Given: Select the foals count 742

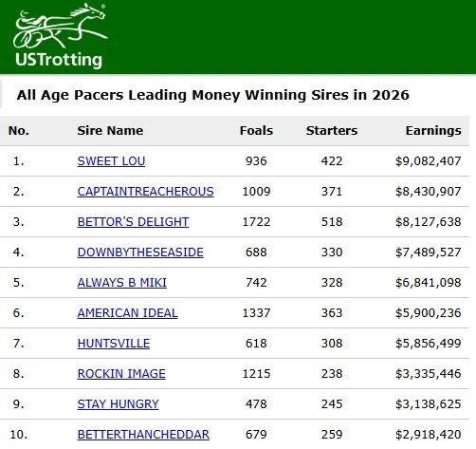Looking at the screenshot, I should [x=256, y=283].
